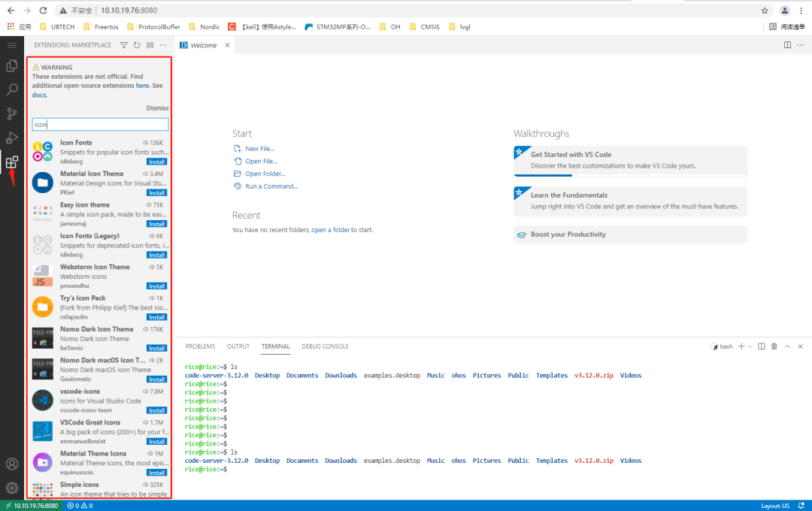
Task: Open the new terminal launch profile dropdown
Action: coord(750,346)
